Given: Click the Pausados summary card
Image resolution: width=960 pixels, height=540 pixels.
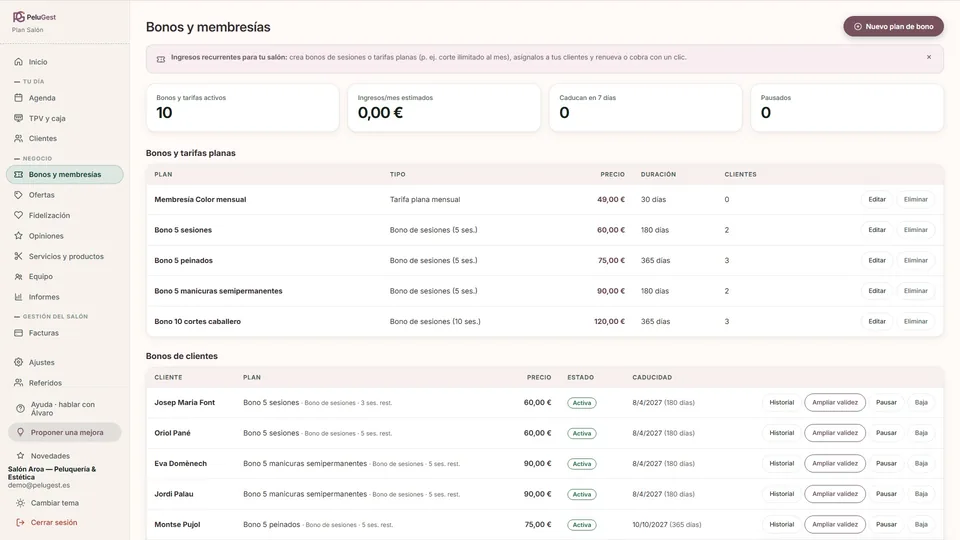Looking at the screenshot, I should (847, 108).
